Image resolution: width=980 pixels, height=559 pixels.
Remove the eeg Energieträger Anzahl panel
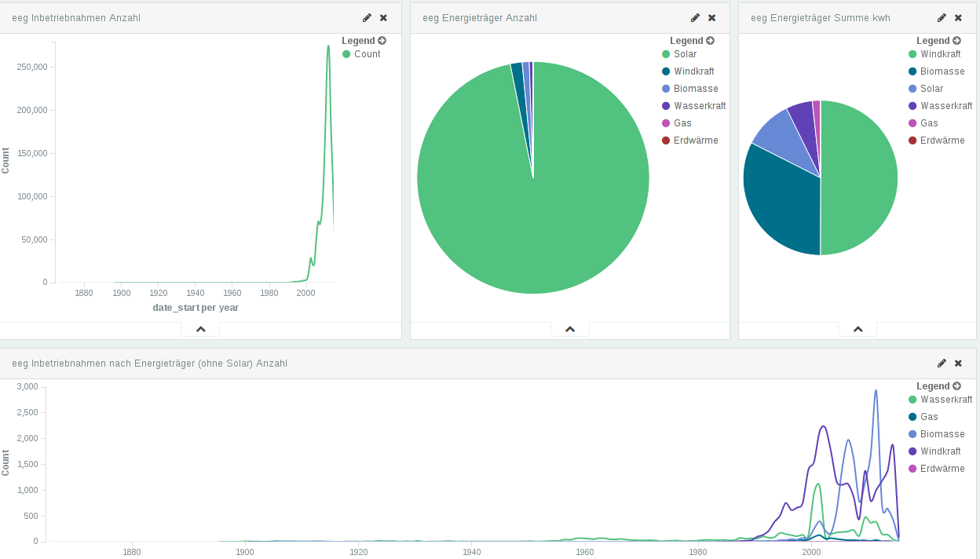[x=711, y=17]
